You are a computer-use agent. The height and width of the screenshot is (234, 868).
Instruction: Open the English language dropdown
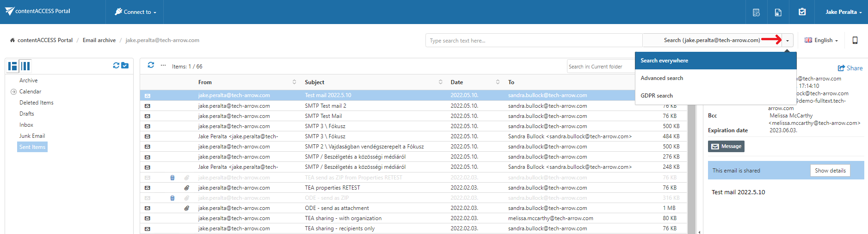tap(821, 40)
